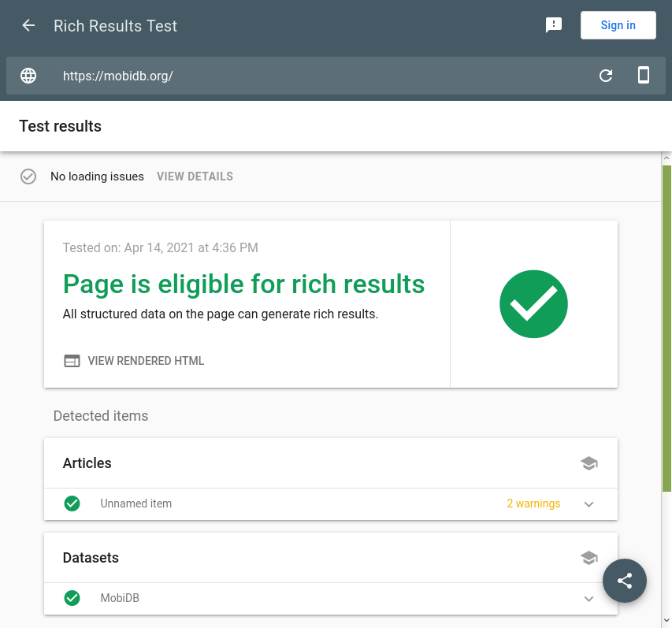Expand the Unnamed item article details

(x=588, y=504)
